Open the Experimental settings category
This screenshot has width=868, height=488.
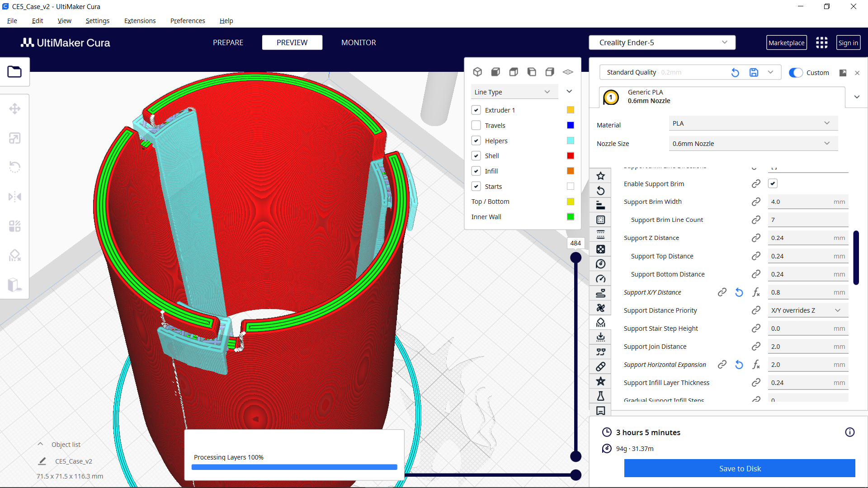[601, 395]
